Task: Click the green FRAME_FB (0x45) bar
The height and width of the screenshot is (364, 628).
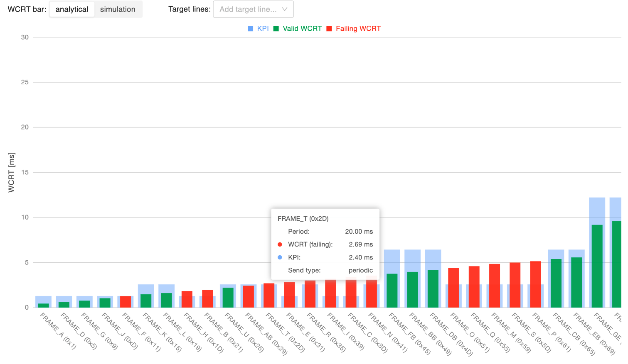Action: (x=392, y=291)
